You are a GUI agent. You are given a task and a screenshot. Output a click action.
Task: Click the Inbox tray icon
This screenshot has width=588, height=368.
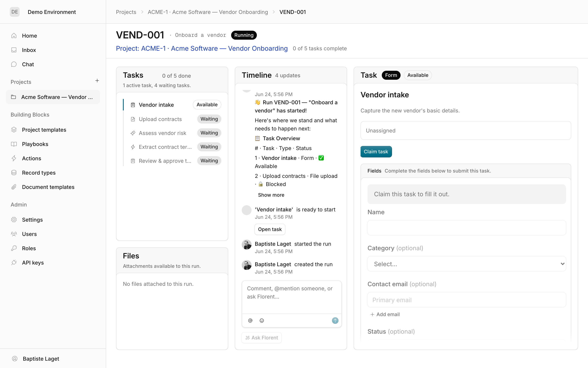14,50
